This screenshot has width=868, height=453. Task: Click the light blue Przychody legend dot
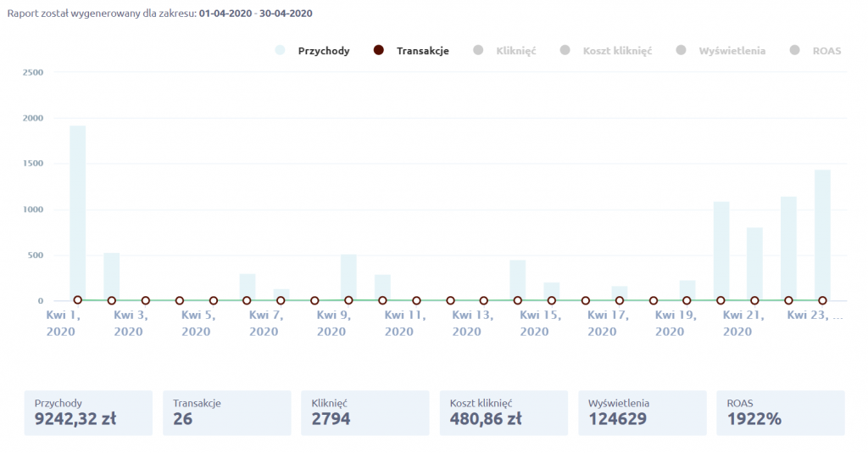tap(280, 51)
